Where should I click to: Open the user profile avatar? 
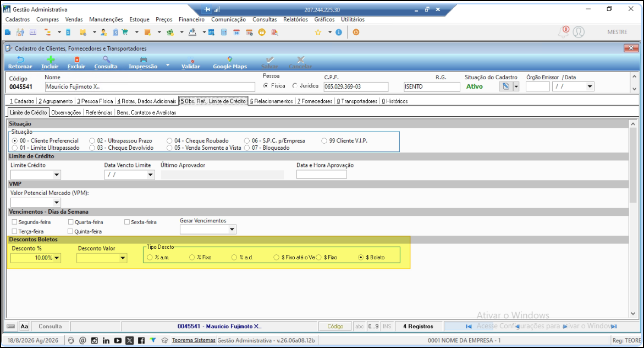coord(579,32)
